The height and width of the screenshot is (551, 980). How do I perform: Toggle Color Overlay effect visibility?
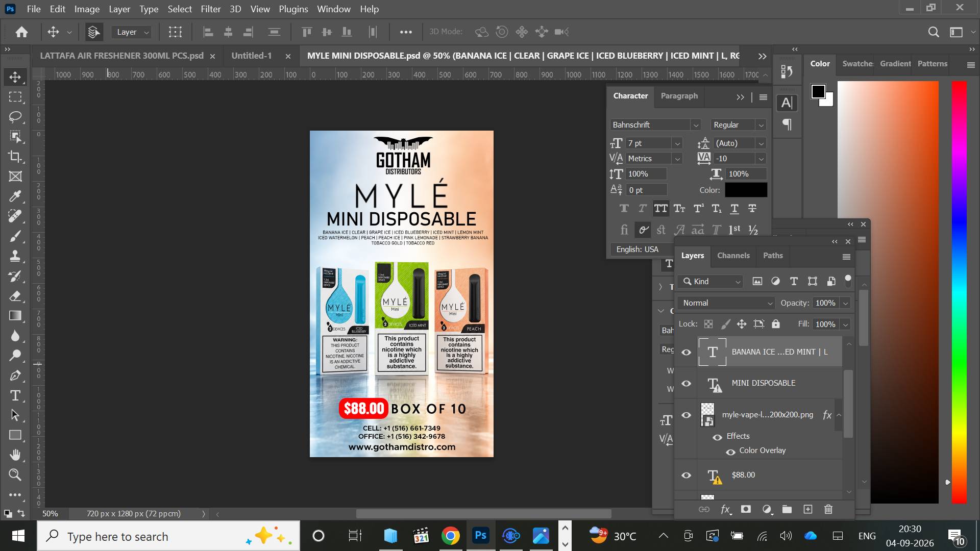point(730,452)
